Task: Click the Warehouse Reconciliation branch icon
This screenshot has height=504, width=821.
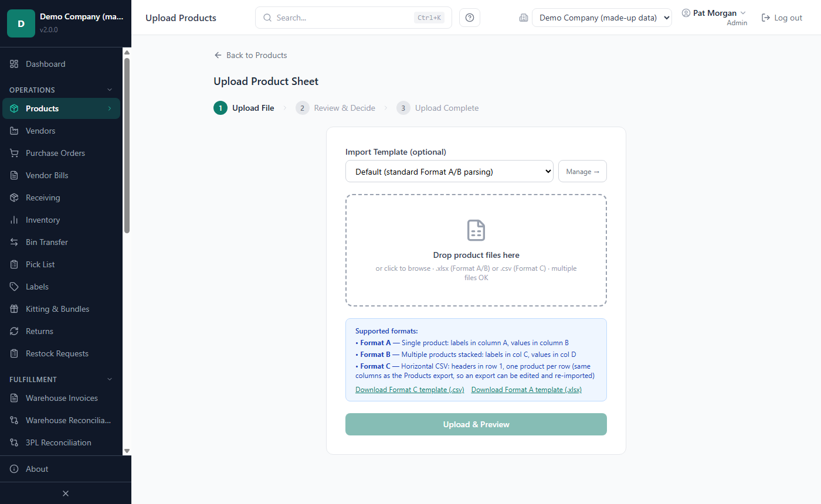Action: pyautogui.click(x=14, y=420)
